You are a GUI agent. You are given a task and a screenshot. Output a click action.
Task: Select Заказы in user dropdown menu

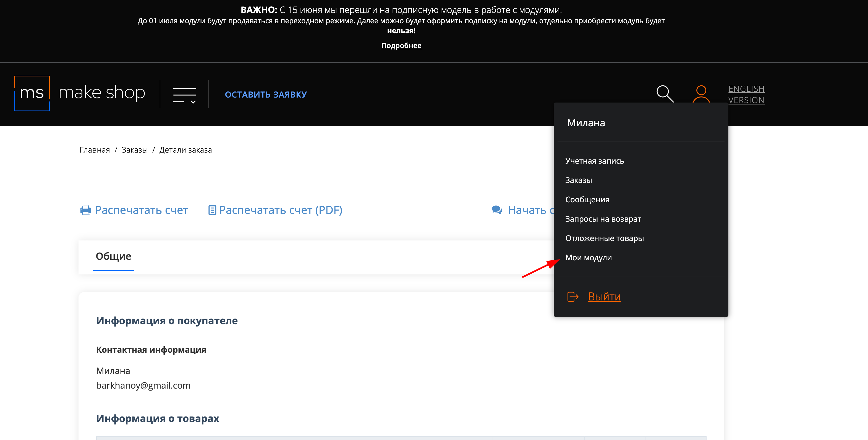[x=578, y=180]
